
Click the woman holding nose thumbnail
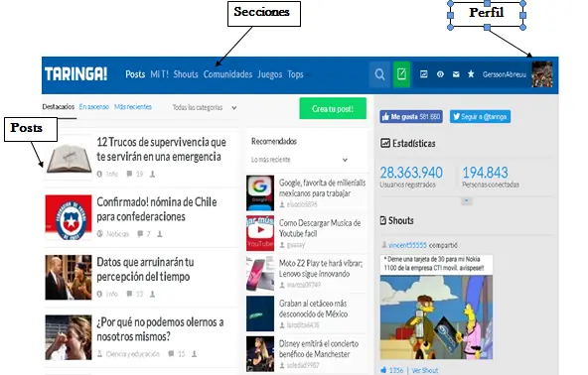click(x=69, y=337)
